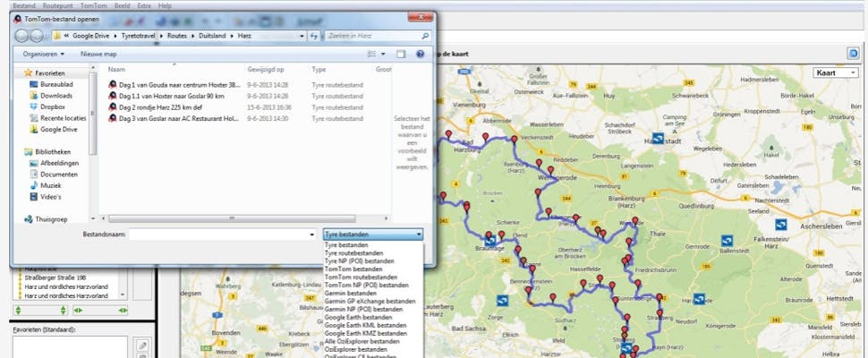Select Bibliotheken in the sidebar
Image resolution: width=868 pixels, height=358 pixels.
pyautogui.click(x=47, y=151)
